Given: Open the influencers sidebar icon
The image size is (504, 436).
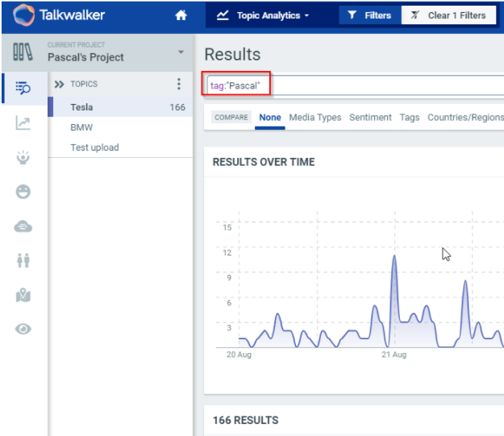Looking at the screenshot, I should click(23, 157).
